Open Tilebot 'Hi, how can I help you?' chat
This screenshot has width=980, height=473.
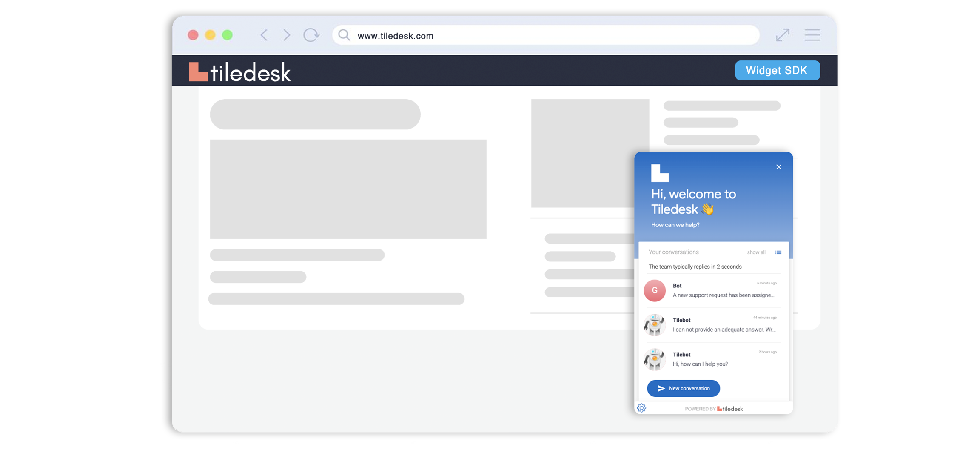point(723,359)
